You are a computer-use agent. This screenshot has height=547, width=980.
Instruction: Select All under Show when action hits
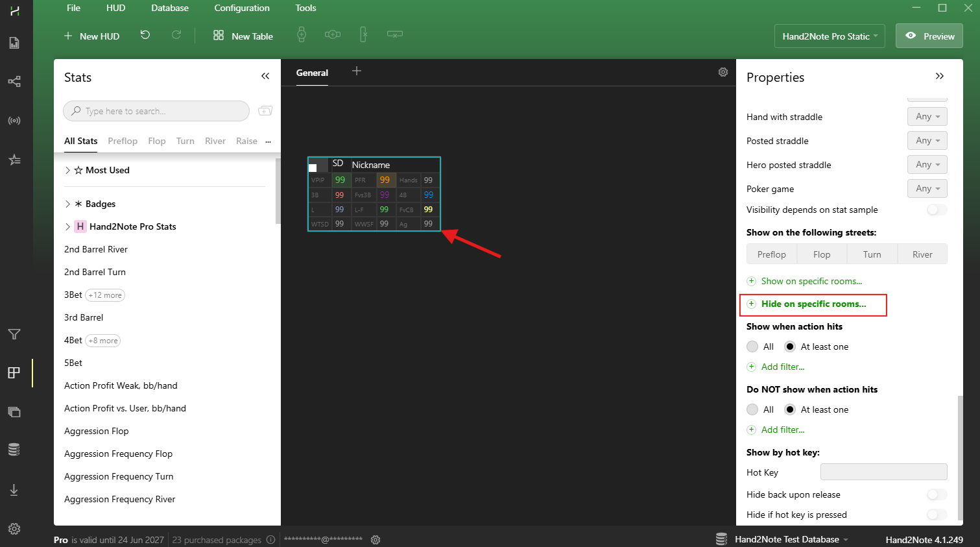(x=752, y=346)
